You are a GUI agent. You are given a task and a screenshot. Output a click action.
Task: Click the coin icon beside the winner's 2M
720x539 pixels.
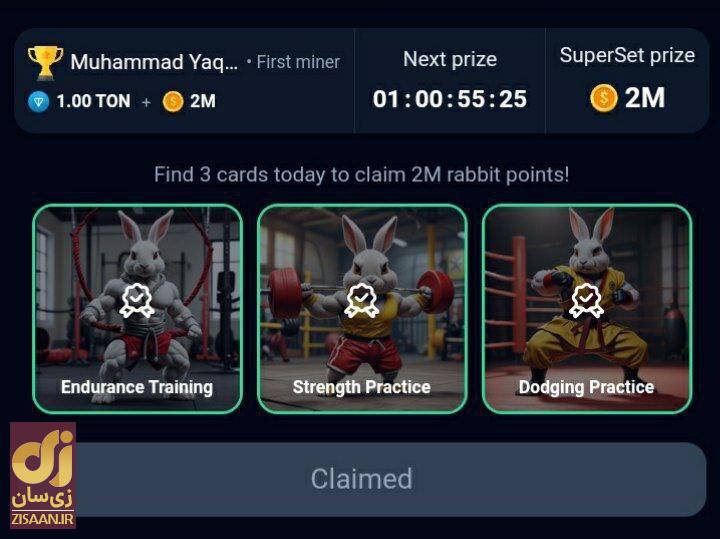click(173, 101)
